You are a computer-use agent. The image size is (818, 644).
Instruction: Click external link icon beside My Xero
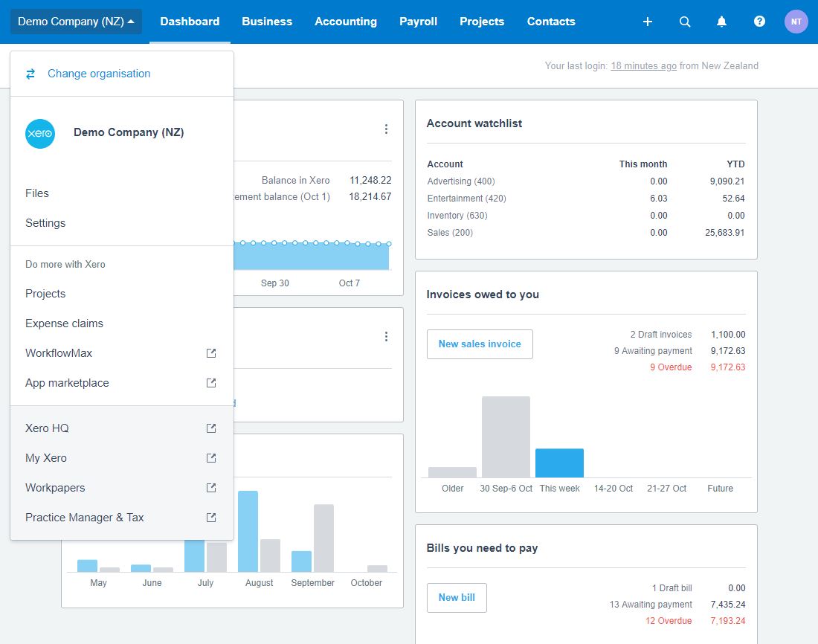click(211, 458)
